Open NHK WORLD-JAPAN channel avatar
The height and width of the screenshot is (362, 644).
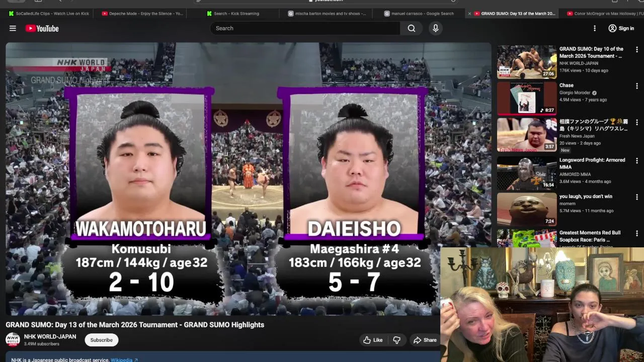pos(13,340)
